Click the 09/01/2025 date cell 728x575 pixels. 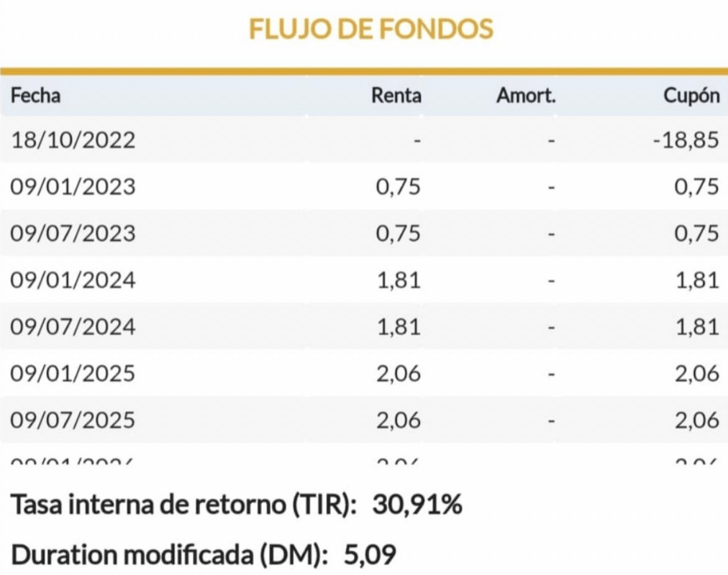[73, 374]
